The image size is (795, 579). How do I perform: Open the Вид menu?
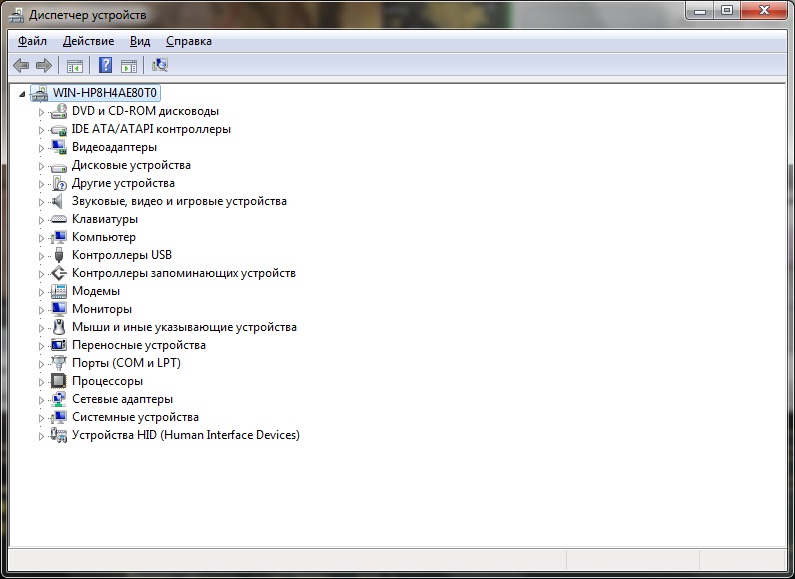coord(140,41)
